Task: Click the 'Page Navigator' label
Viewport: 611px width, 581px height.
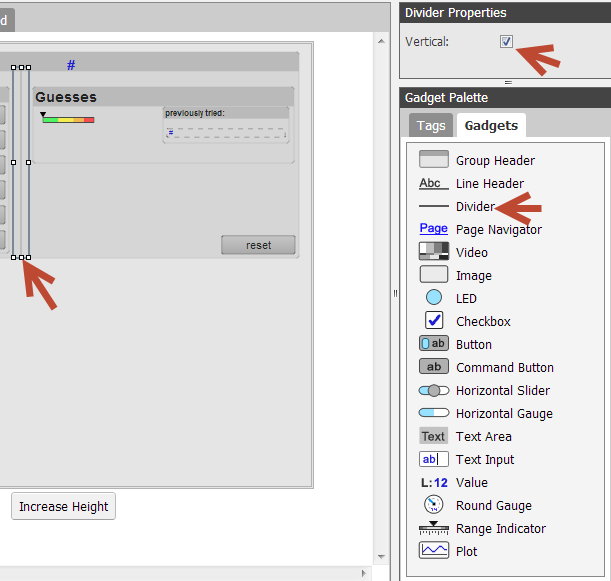Action: pos(499,230)
